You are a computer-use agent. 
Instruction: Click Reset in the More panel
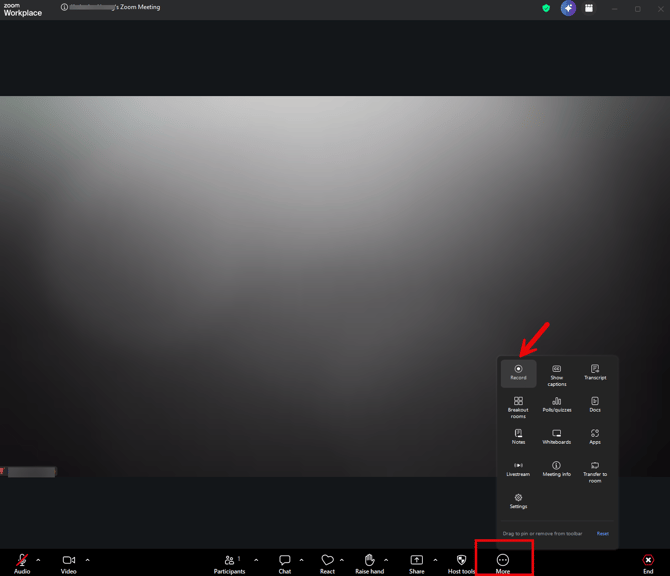tap(603, 534)
